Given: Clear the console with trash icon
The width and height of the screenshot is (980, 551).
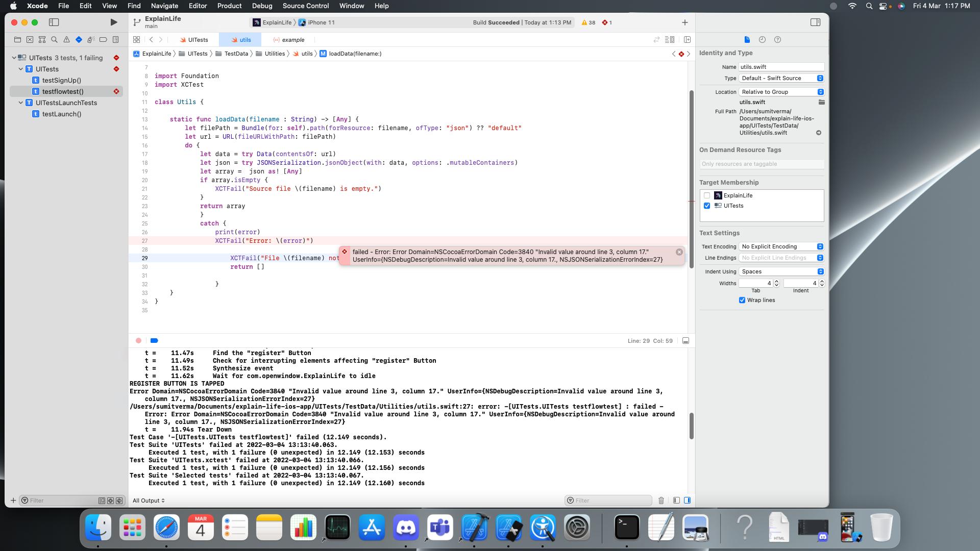Looking at the screenshot, I should click(x=661, y=500).
